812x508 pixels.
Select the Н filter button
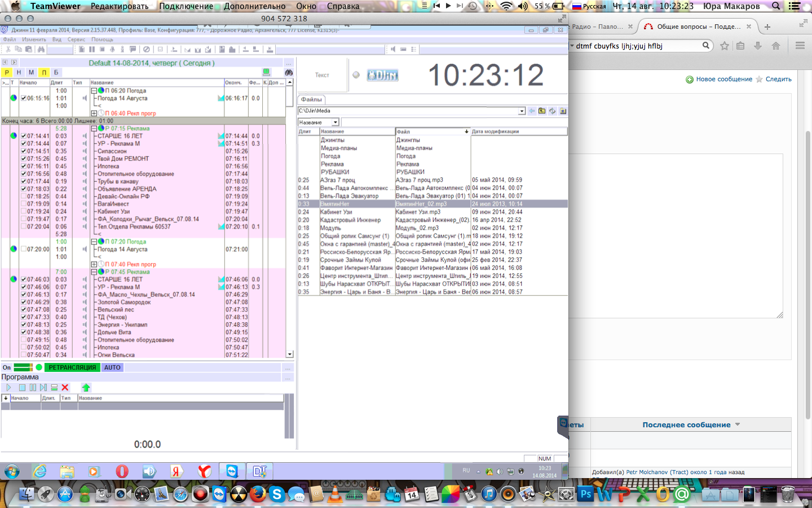pos(19,72)
